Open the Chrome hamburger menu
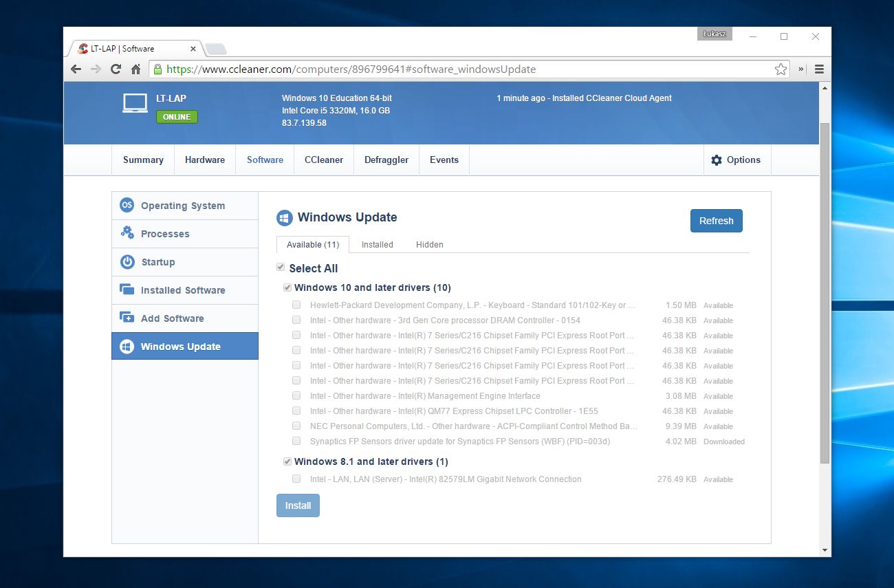 pyautogui.click(x=819, y=69)
